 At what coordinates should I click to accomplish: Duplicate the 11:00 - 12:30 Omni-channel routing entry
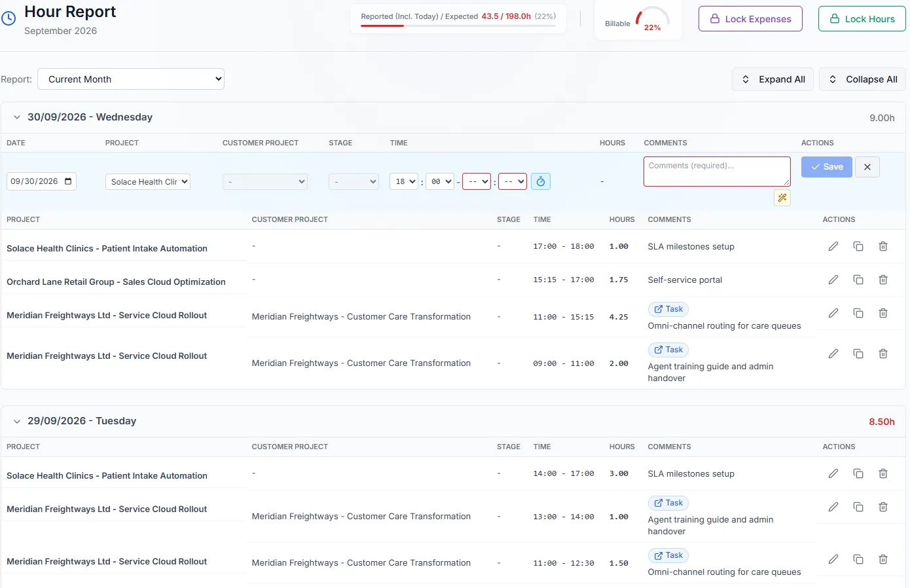pyautogui.click(x=858, y=559)
